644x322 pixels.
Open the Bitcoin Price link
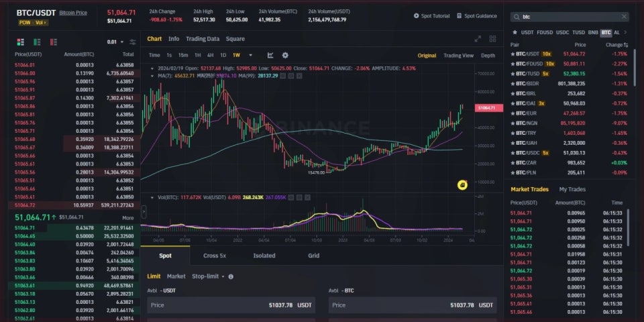(73, 13)
